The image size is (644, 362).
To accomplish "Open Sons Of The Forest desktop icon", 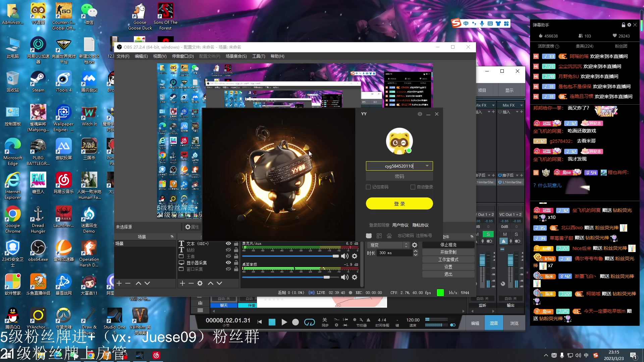I will 165,16.
